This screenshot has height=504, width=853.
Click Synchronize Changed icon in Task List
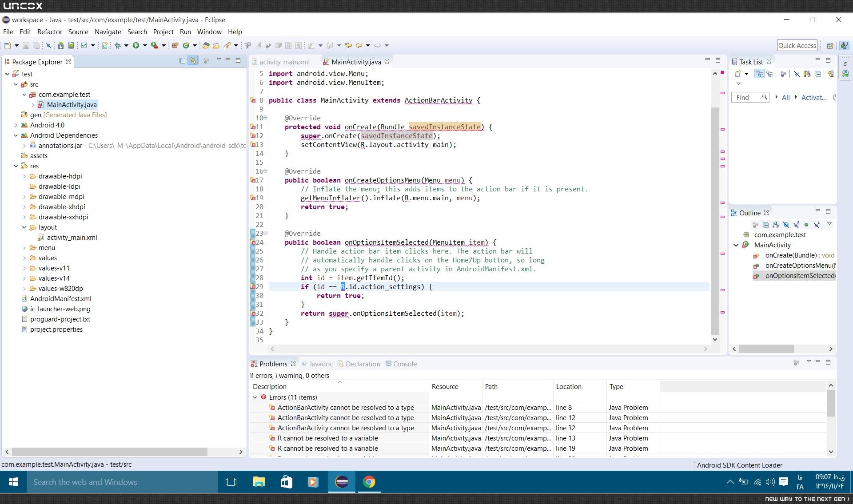click(830, 74)
